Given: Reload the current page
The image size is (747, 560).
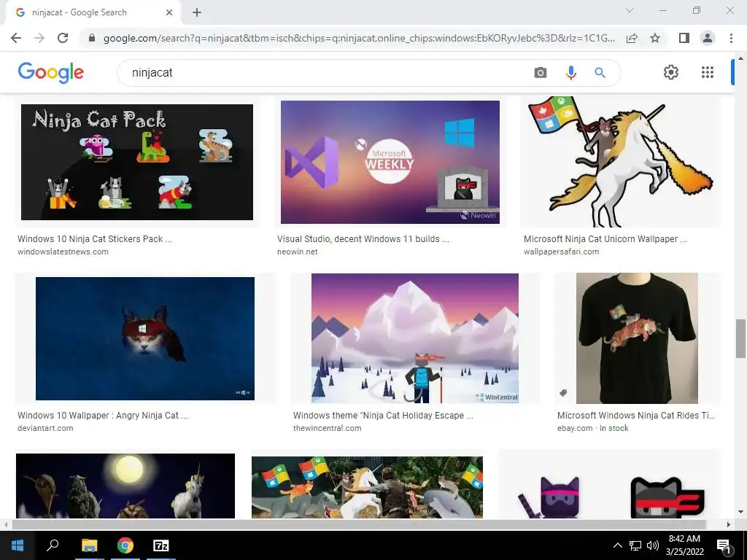Looking at the screenshot, I should coord(63,38).
